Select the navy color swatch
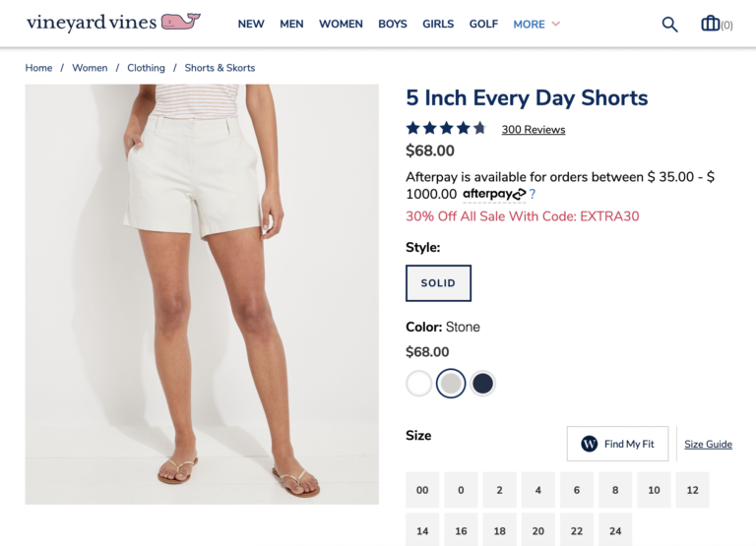756x546 pixels. pyautogui.click(x=482, y=384)
